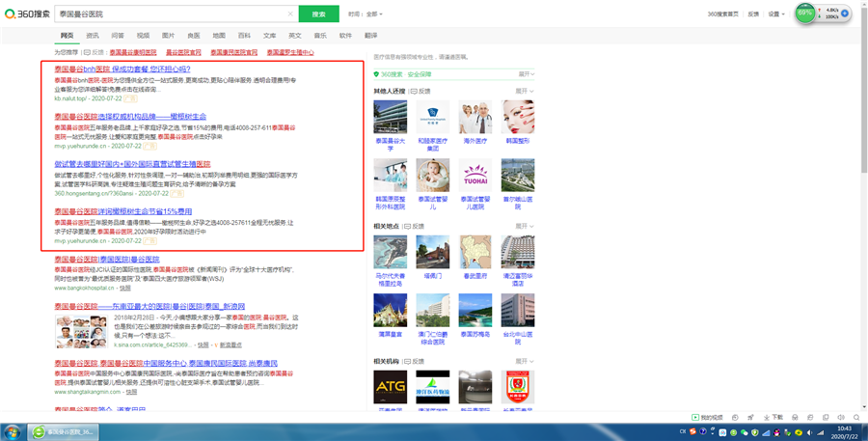Screen dimensions: 868x441
Task: Click the Sina article thumbnail of faces
Action: (x=81, y=331)
